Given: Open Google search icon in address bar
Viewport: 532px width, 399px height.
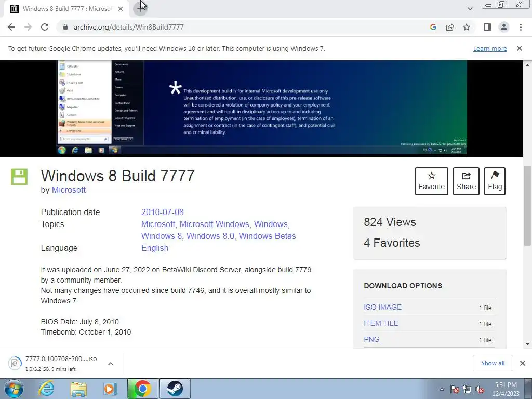Looking at the screenshot, I should coord(433,27).
